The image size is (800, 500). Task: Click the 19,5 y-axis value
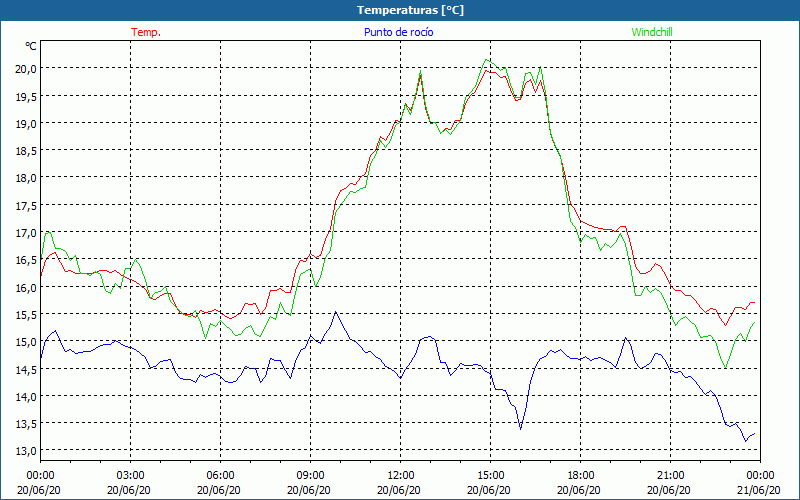pyautogui.click(x=26, y=96)
